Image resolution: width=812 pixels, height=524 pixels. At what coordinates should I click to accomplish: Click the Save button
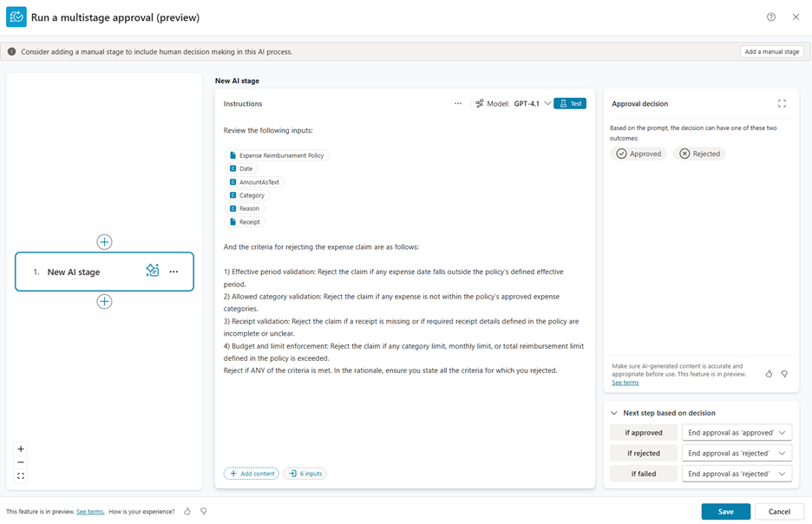pyautogui.click(x=725, y=512)
